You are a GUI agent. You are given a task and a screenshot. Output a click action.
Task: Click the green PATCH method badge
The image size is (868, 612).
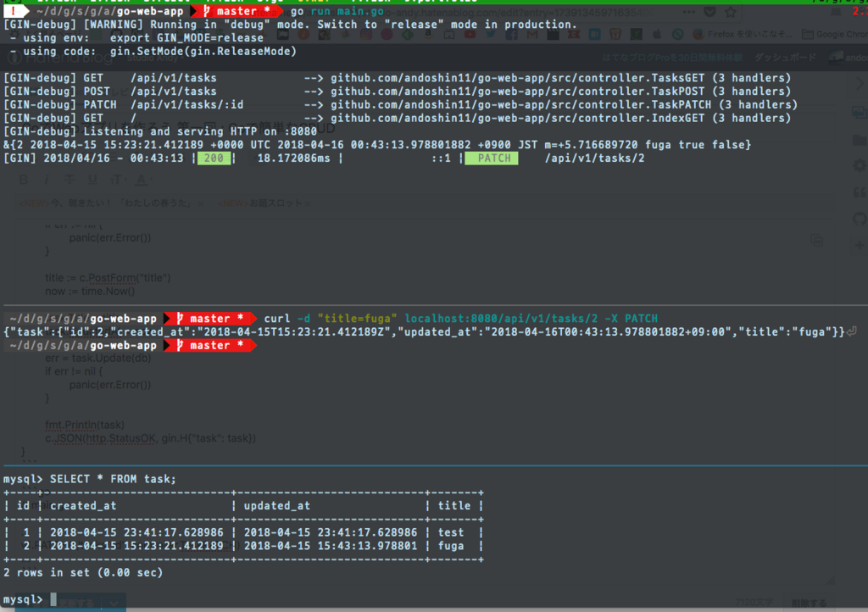(492, 159)
